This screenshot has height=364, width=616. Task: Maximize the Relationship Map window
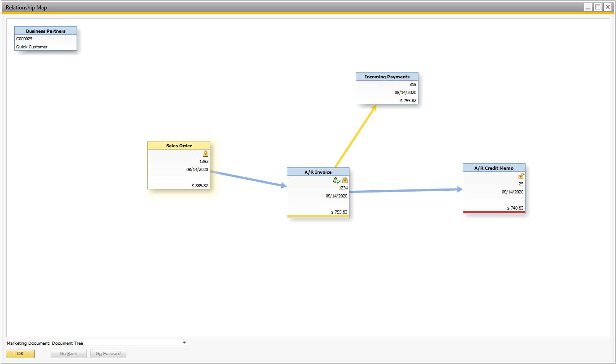coord(598,7)
